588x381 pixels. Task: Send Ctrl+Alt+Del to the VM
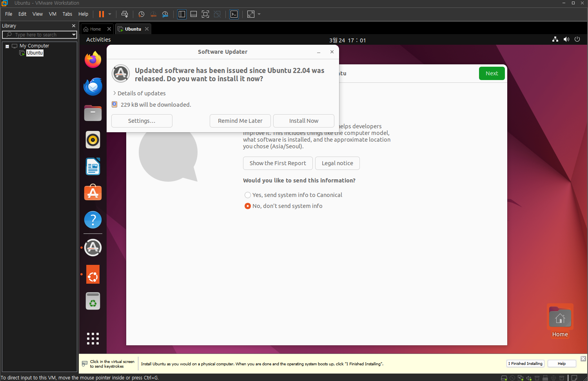(125, 14)
